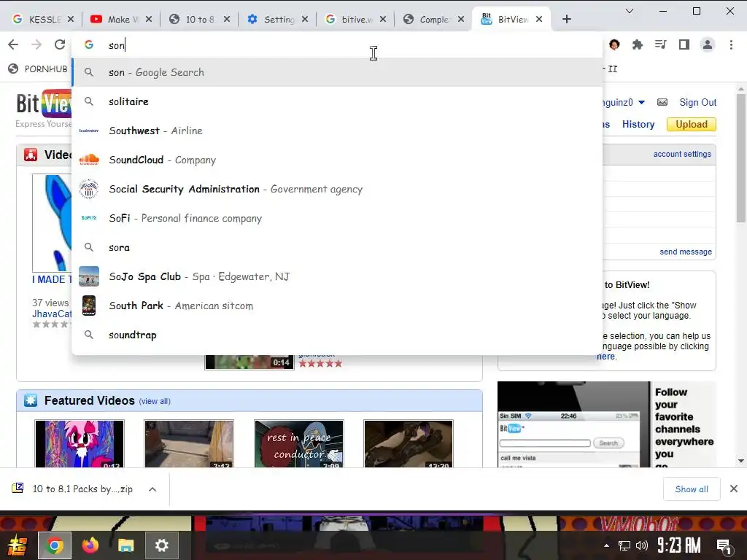Image resolution: width=747 pixels, height=560 pixels.
Task: Click the yellow Upload button
Action: tap(692, 124)
